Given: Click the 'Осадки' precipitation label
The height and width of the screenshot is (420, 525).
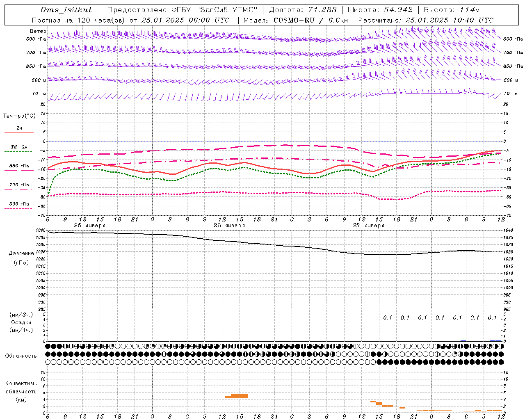Looking at the screenshot, I should (21, 322).
